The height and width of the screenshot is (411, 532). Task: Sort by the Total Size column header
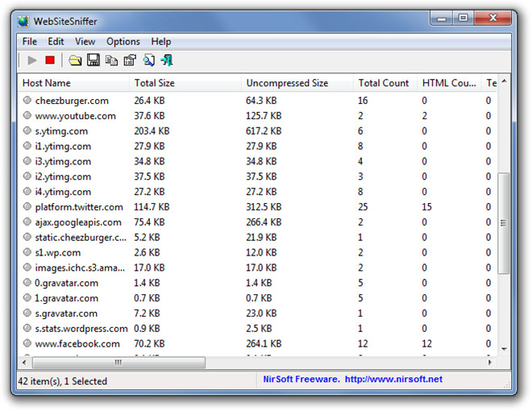coord(155,83)
